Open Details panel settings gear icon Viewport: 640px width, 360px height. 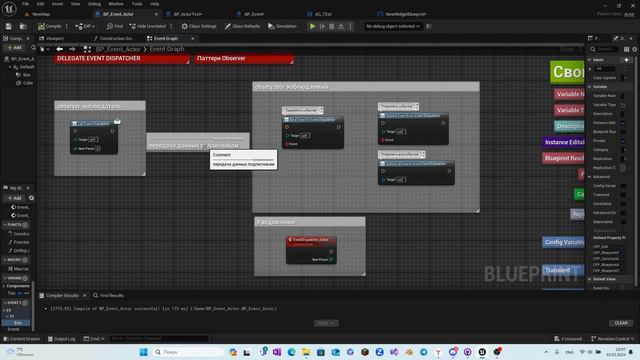[635, 49]
